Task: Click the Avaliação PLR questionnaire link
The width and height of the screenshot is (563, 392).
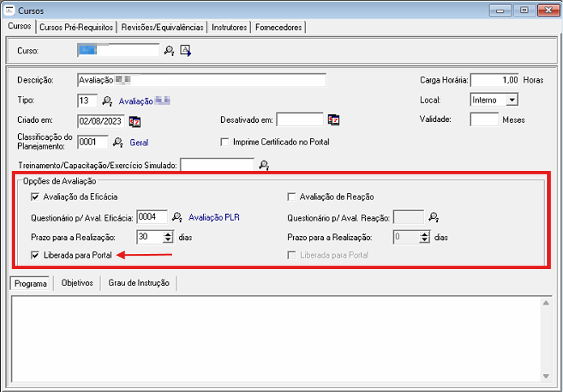Action: 214,218
